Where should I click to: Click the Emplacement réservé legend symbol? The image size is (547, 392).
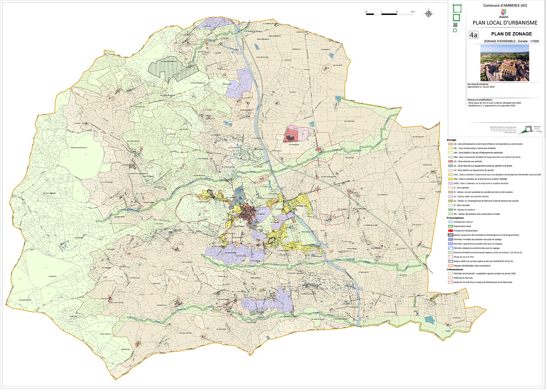(x=450, y=222)
